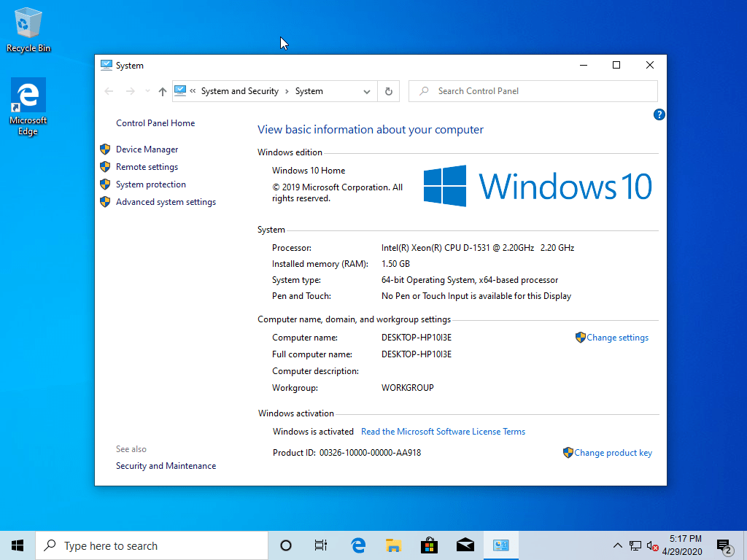Click the up arrow navigation button
This screenshot has width=747, height=560.
click(163, 91)
